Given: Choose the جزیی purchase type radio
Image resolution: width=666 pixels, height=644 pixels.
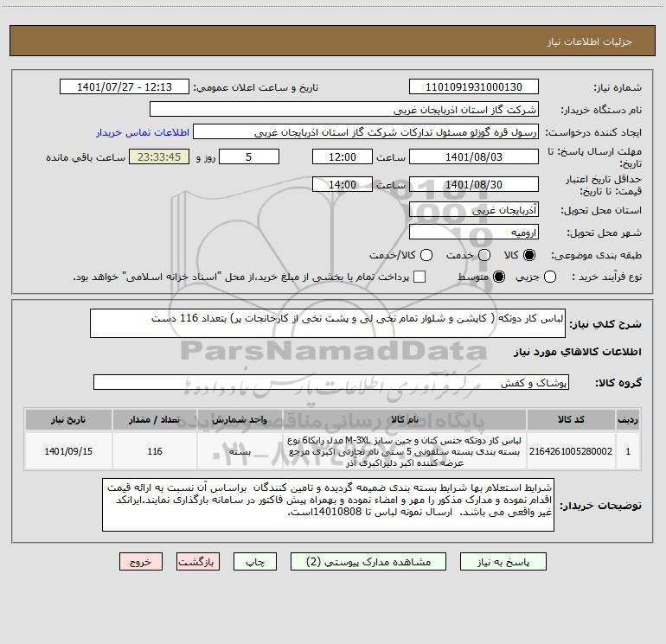Looking at the screenshot, I should 550,277.
